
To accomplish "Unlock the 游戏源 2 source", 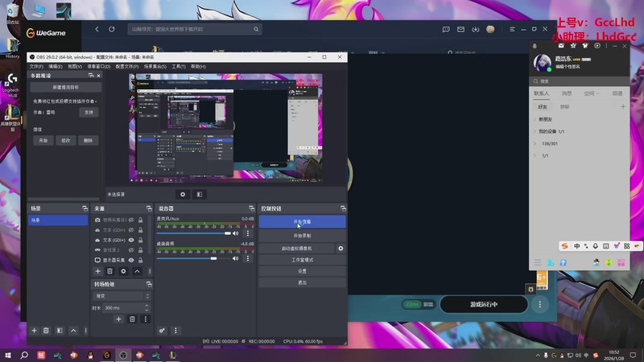I will [x=140, y=250].
